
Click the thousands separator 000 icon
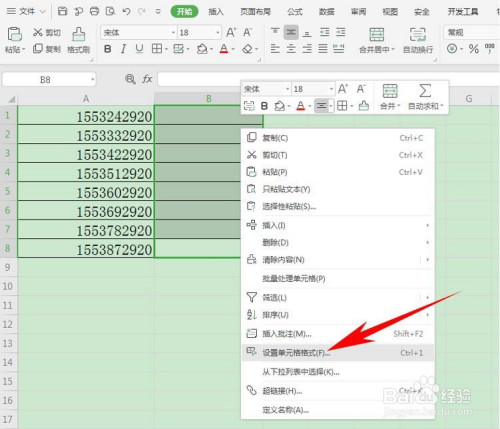[x=489, y=48]
